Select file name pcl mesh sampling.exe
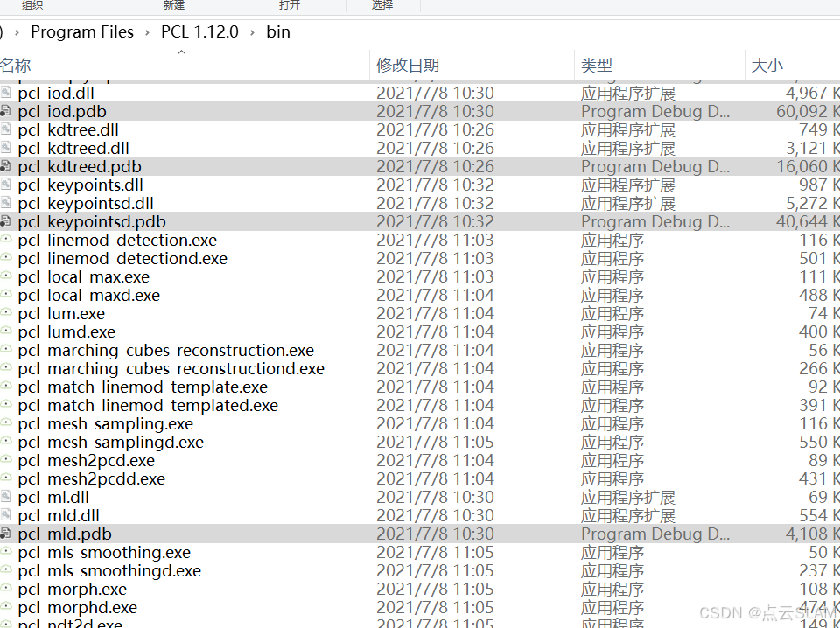This screenshot has width=840, height=628. coord(106,423)
